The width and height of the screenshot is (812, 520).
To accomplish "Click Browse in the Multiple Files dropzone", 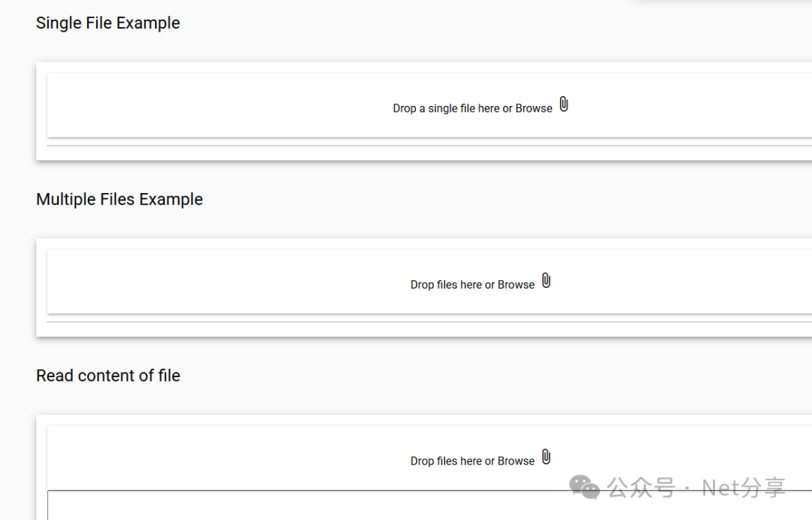I will (x=516, y=285).
